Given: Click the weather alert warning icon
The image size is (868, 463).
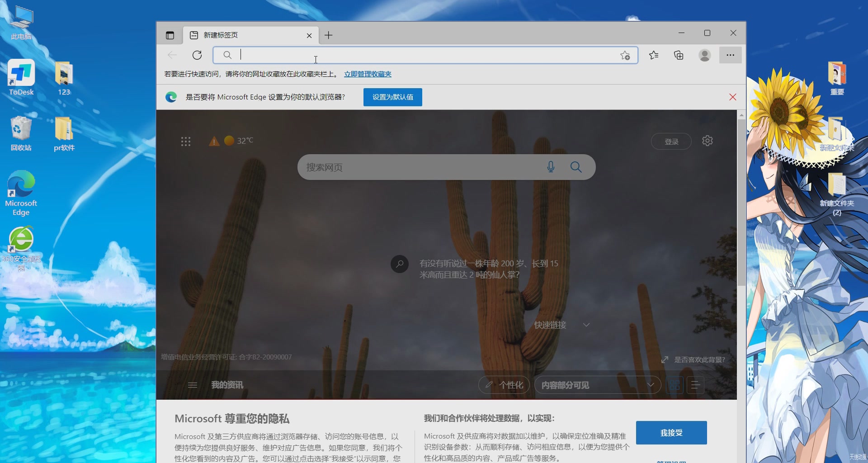Looking at the screenshot, I should point(214,142).
